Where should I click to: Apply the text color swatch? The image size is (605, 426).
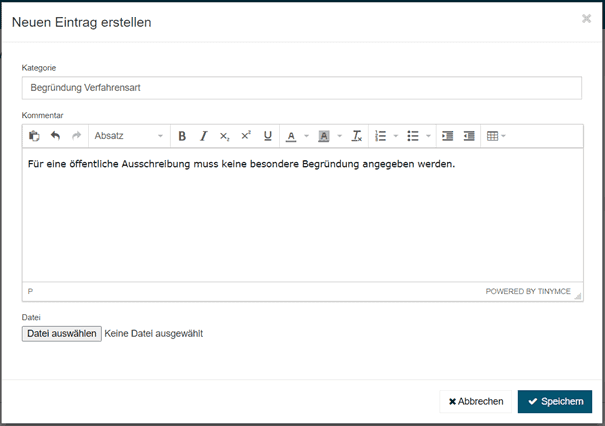[x=291, y=136]
